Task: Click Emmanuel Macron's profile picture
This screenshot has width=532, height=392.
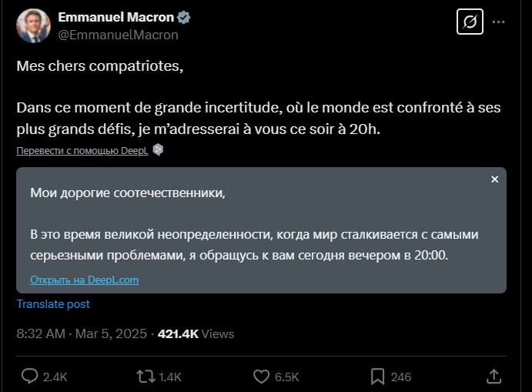Action: coord(33,26)
